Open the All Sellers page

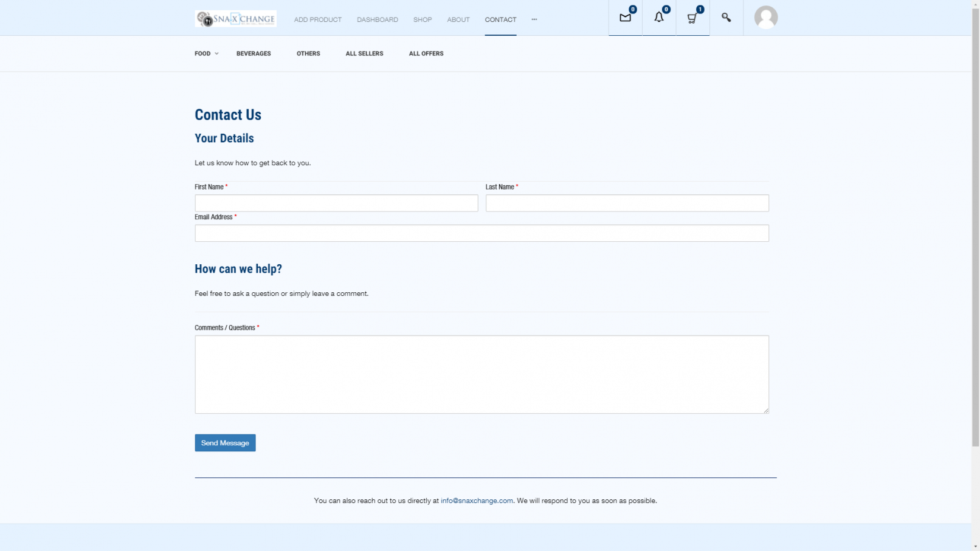point(364,53)
